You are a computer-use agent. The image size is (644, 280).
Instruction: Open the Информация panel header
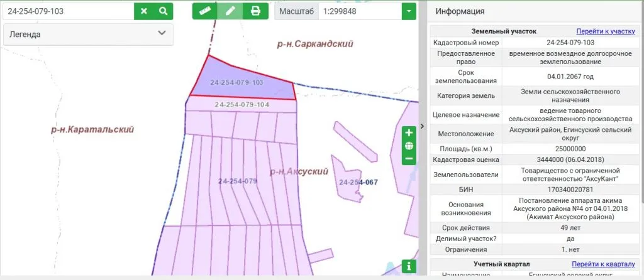coord(460,11)
